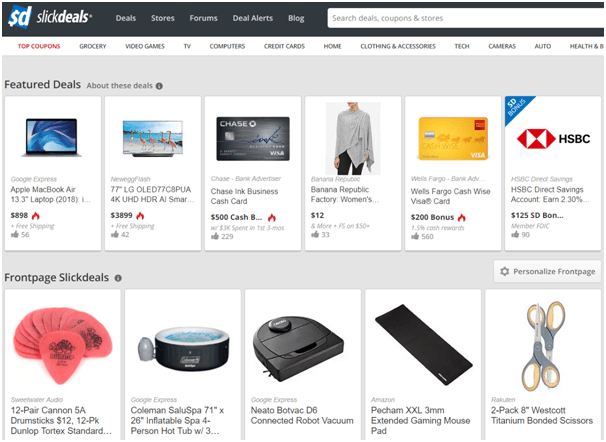Image resolution: width=606 pixels, height=442 pixels.
Task: Click thumbs-up on HSBC Direct Savings deal
Action: click(x=515, y=235)
